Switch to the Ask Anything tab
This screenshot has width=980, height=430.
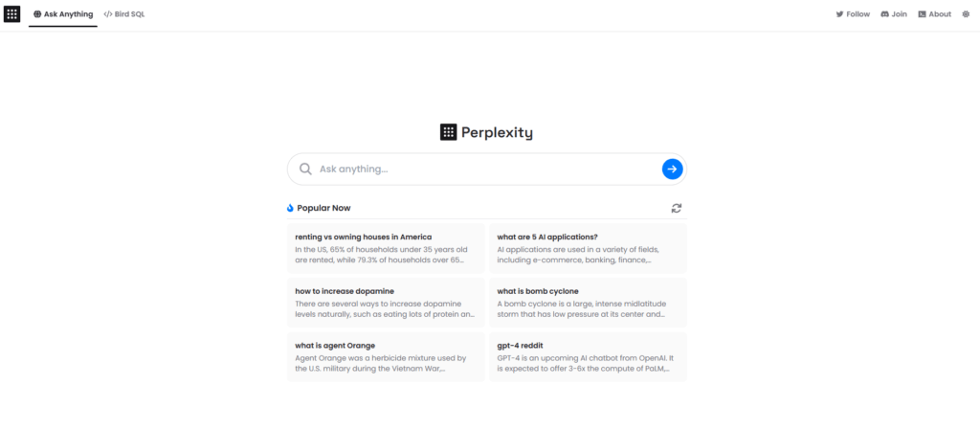coord(63,14)
